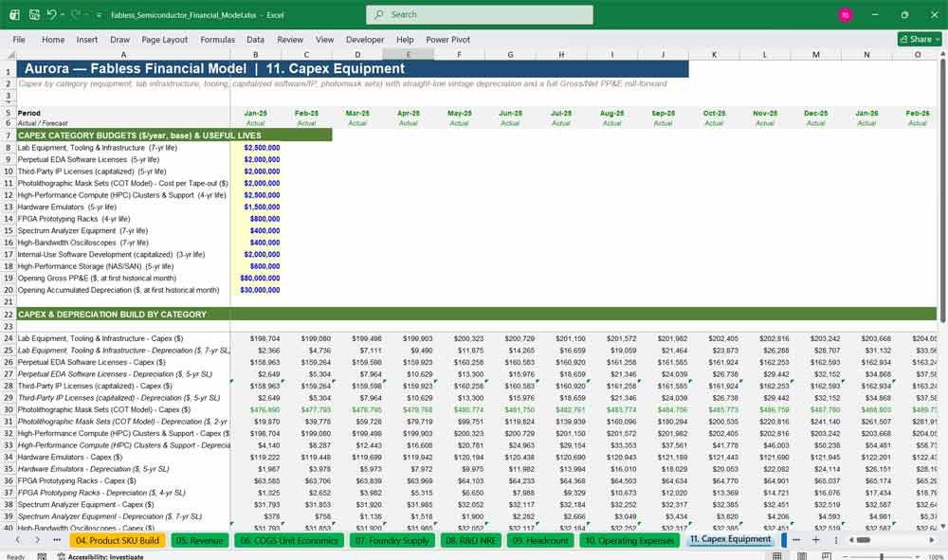Click previous sheet navigation arrow
This screenshot has width=948, height=560.
coord(17,539)
